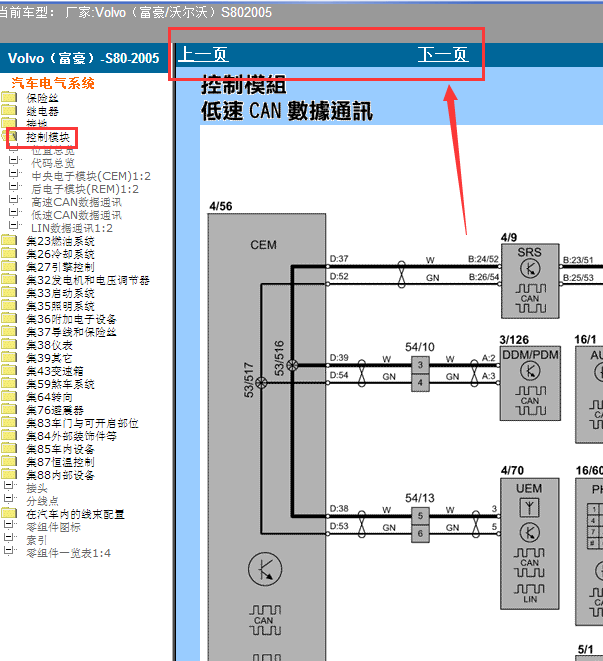Expand the 集33启动系统 label
This screenshot has width=603, height=661.
[60, 293]
